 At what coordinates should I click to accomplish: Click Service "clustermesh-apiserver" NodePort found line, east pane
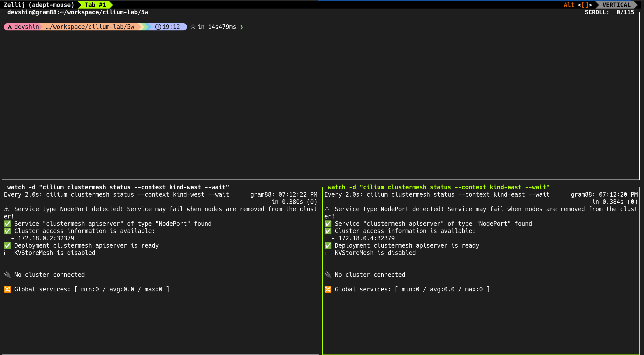point(433,224)
